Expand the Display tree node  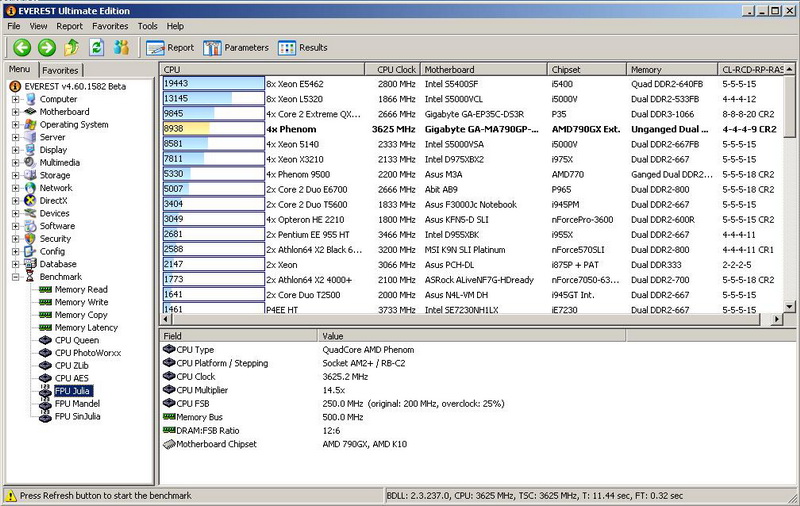(15, 150)
